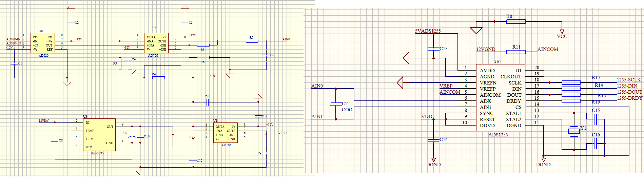Click the VCC power label
Viewport: 644px width, 190px height.
pos(562,36)
